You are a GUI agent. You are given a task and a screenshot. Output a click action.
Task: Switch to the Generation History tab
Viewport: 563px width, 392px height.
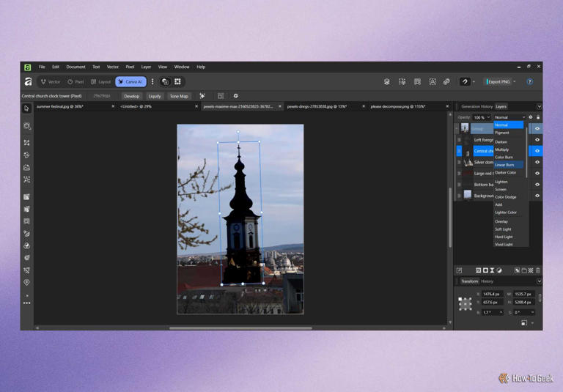pos(476,107)
